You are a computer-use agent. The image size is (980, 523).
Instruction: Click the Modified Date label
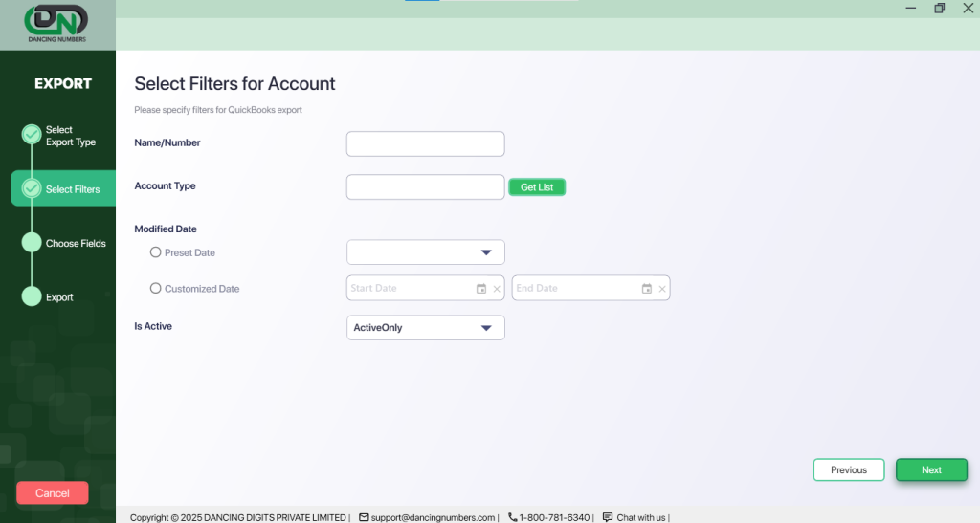pyautogui.click(x=166, y=229)
